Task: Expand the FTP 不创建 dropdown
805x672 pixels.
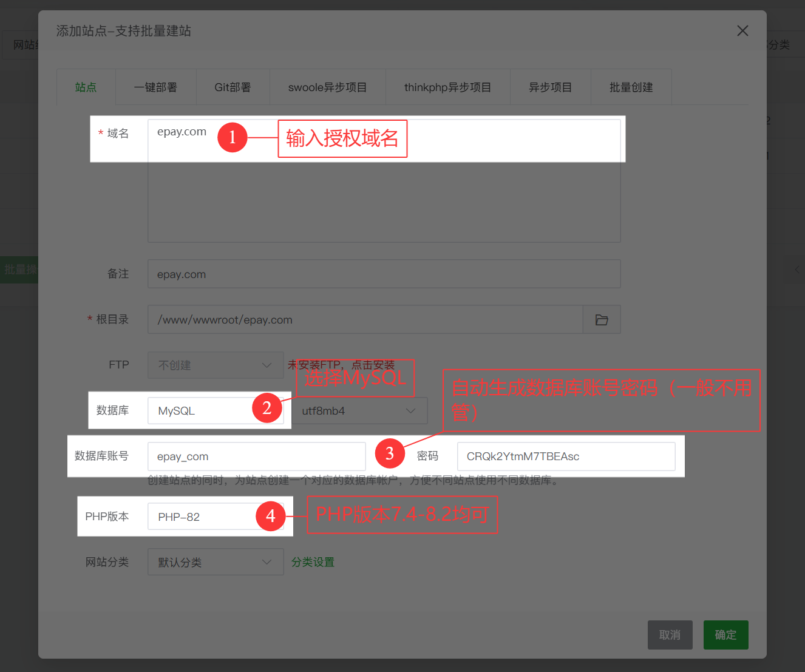Action: click(x=215, y=365)
